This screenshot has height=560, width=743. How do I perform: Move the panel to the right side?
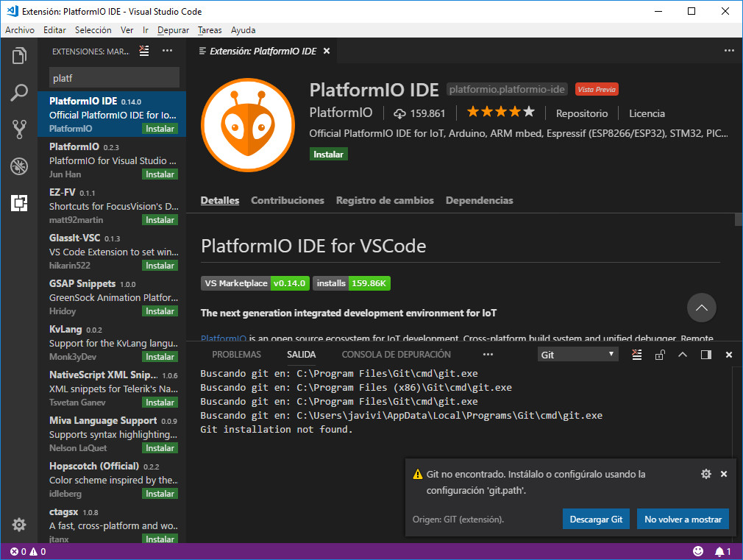pos(706,355)
